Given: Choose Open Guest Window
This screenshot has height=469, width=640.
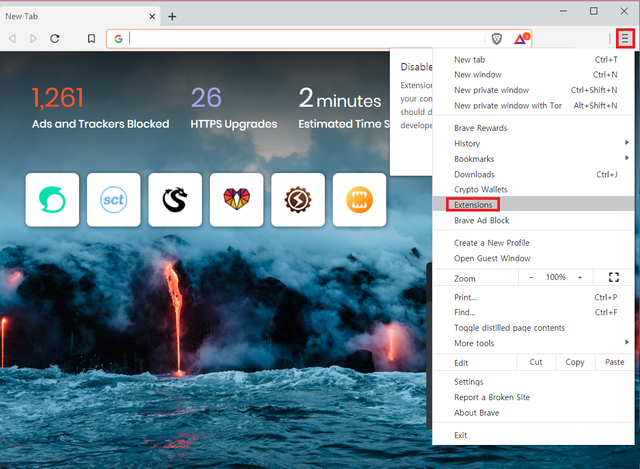Looking at the screenshot, I should click(x=533, y=258).
